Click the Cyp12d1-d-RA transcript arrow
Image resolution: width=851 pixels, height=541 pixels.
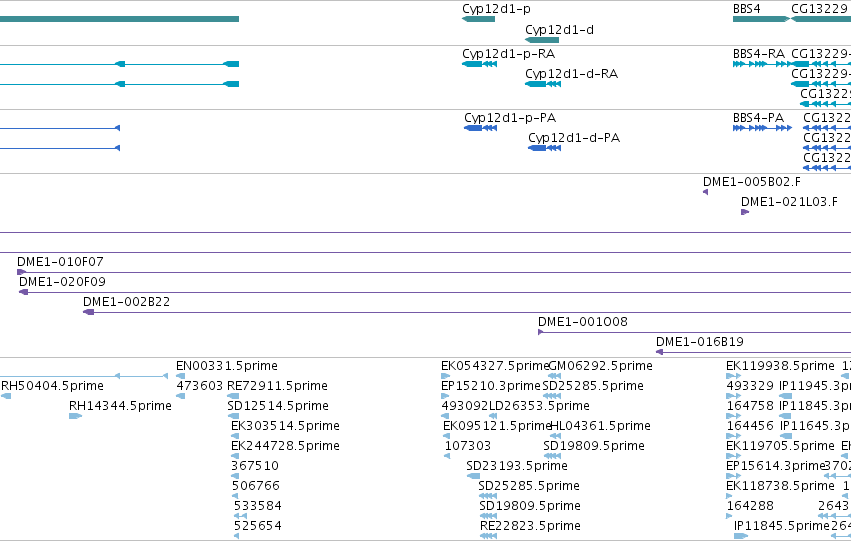(x=543, y=84)
